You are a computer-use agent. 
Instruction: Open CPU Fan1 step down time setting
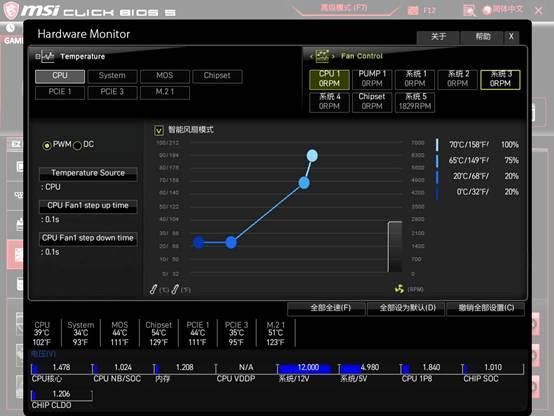coord(88,238)
